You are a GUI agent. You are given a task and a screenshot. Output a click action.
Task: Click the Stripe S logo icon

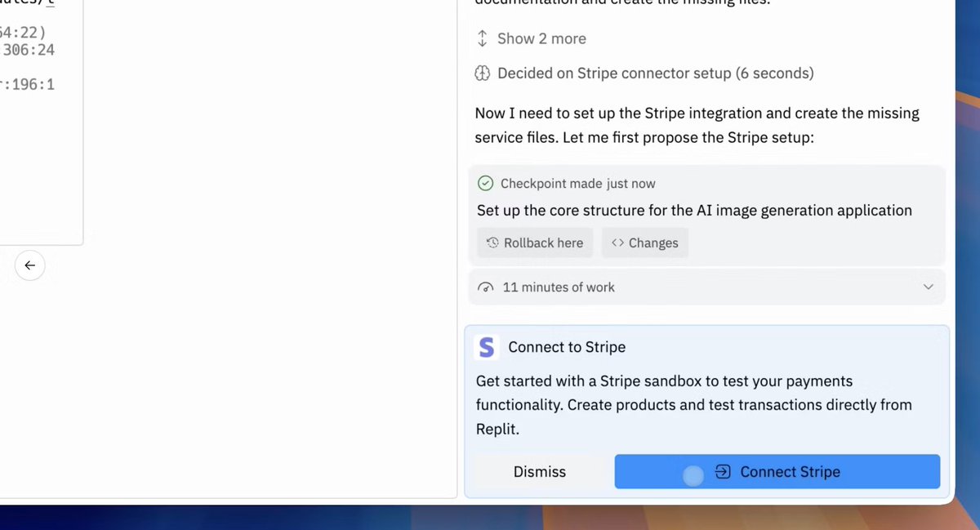tap(487, 348)
